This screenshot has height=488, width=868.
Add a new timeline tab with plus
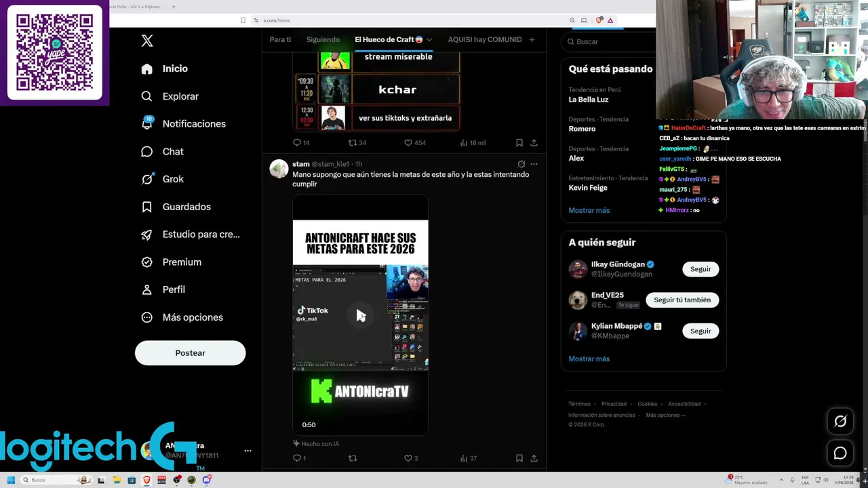(532, 40)
